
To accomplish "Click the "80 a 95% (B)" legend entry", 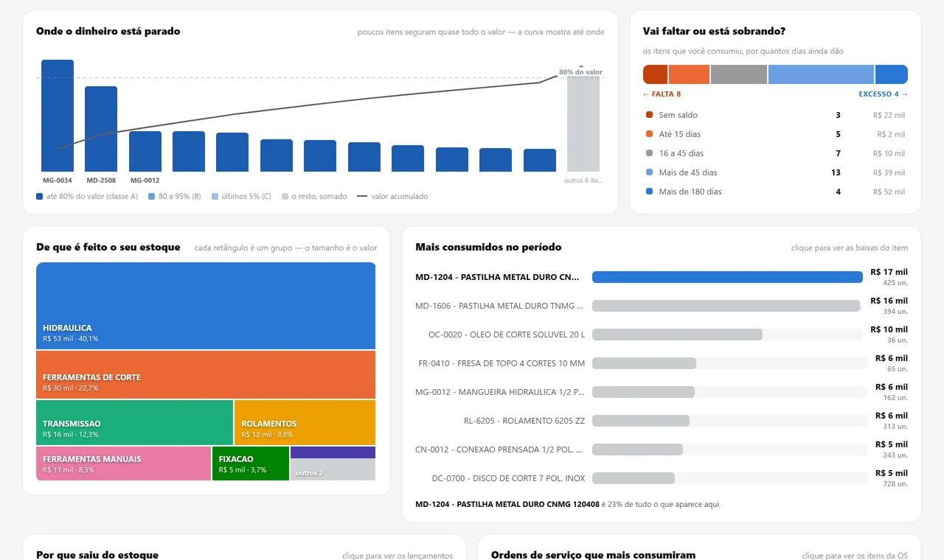I will point(174,197).
